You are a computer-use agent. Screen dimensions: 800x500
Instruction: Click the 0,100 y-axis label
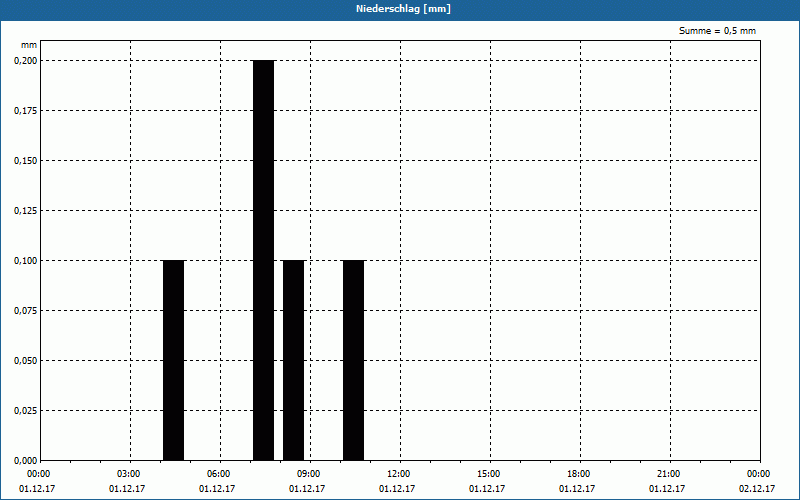point(26,261)
